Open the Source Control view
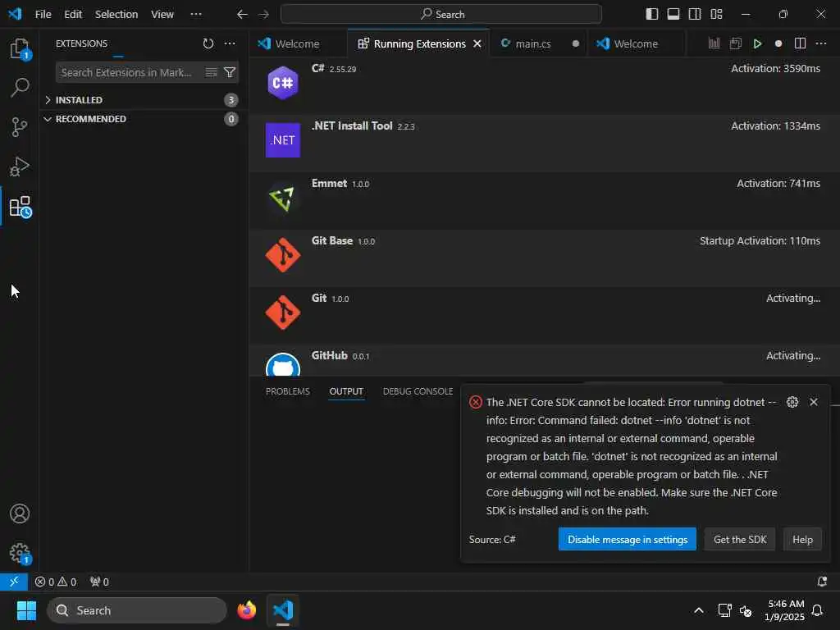The width and height of the screenshot is (840, 630). pyautogui.click(x=20, y=127)
